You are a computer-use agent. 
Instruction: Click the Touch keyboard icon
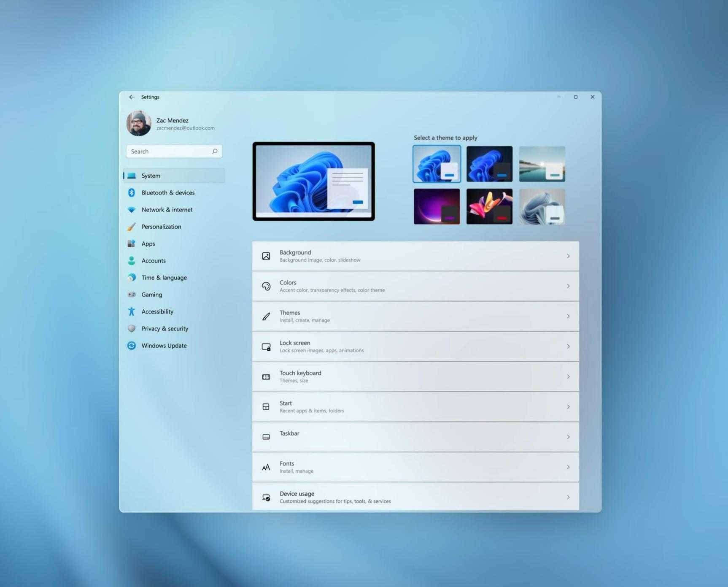[x=266, y=377]
